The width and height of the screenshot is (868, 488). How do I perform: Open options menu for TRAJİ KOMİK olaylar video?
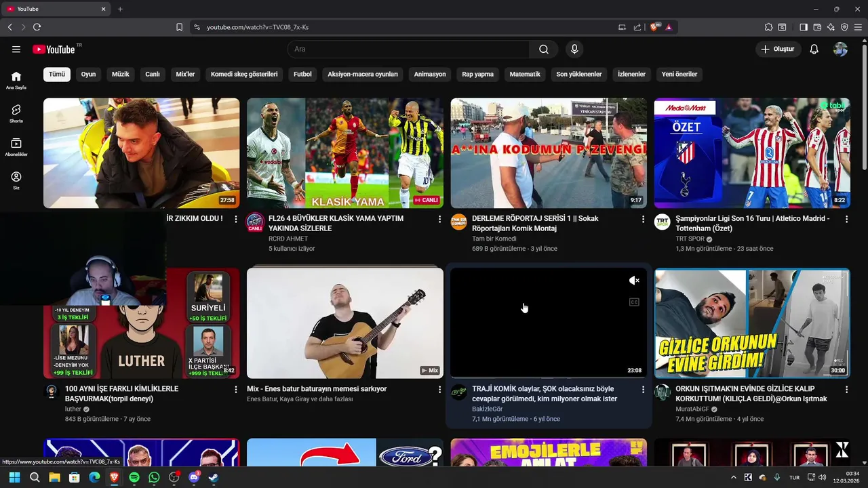(x=643, y=389)
